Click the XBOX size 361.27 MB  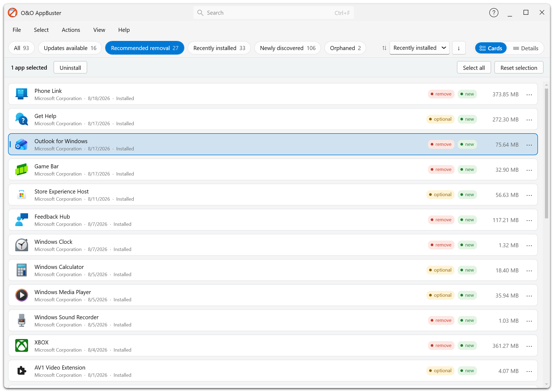click(x=505, y=346)
